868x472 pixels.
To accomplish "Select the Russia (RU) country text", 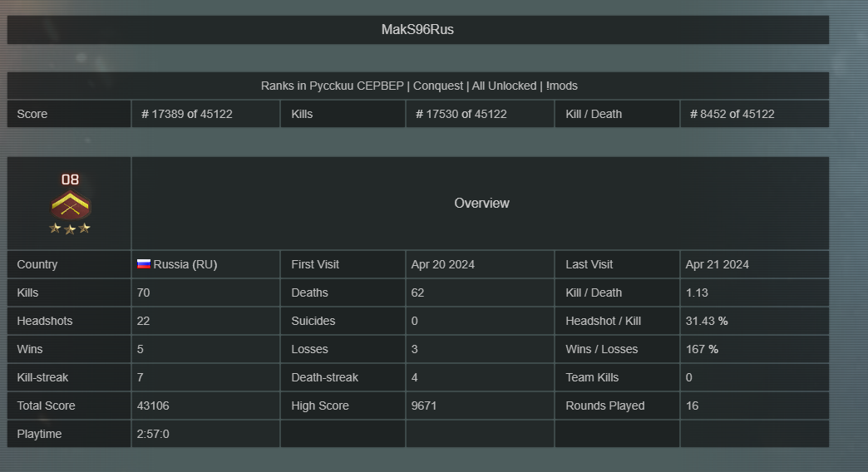I will (185, 264).
